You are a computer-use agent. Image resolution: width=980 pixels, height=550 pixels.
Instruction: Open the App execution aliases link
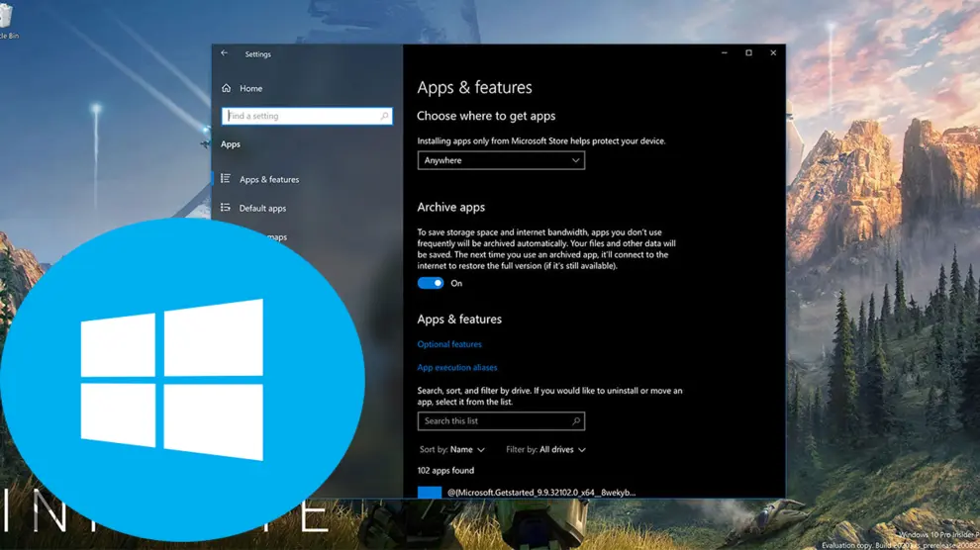pyautogui.click(x=457, y=368)
